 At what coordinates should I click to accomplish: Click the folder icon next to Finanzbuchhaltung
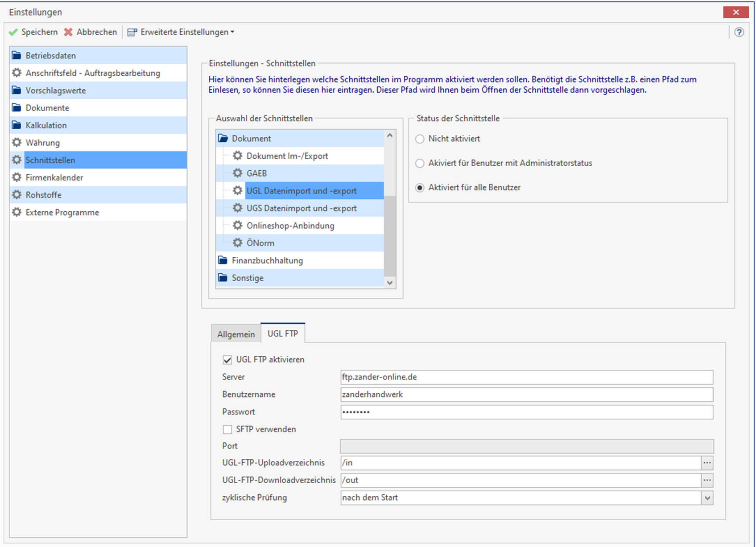coord(223,260)
